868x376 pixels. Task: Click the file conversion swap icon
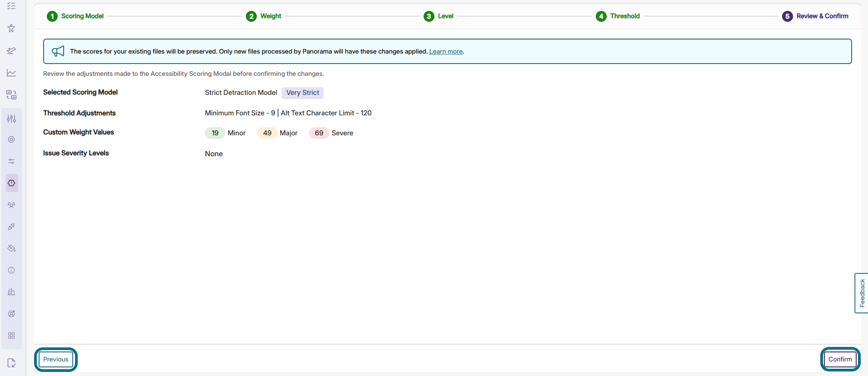click(x=11, y=94)
